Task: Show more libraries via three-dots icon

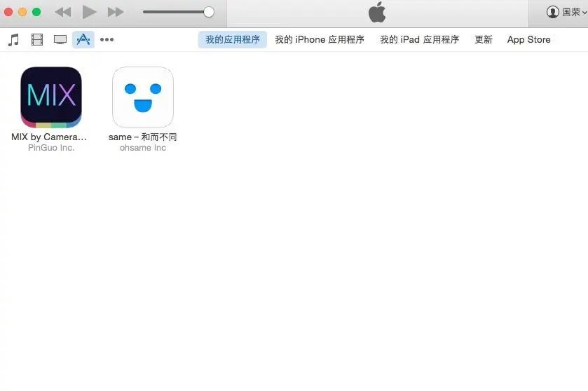Action: coord(107,40)
